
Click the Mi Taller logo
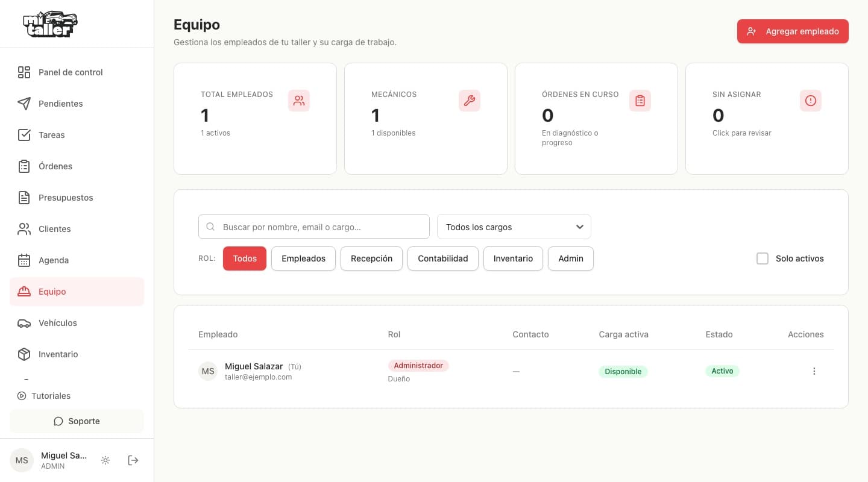coord(51,24)
